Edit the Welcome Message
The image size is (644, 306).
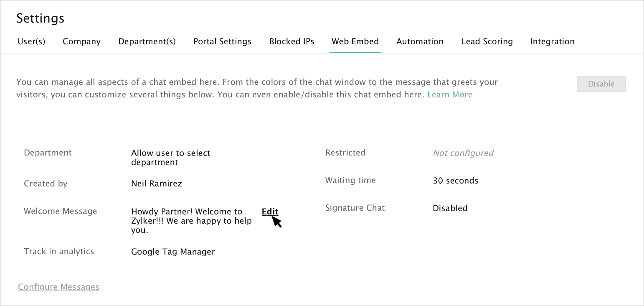click(x=270, y=212)
